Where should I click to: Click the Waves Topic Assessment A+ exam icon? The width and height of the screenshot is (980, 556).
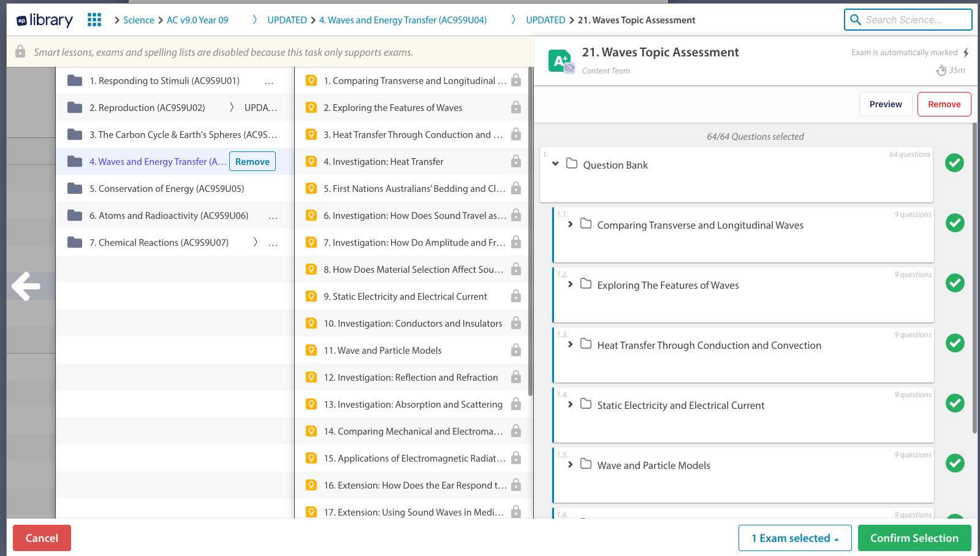pyautogui.click(x=560, y=61)
